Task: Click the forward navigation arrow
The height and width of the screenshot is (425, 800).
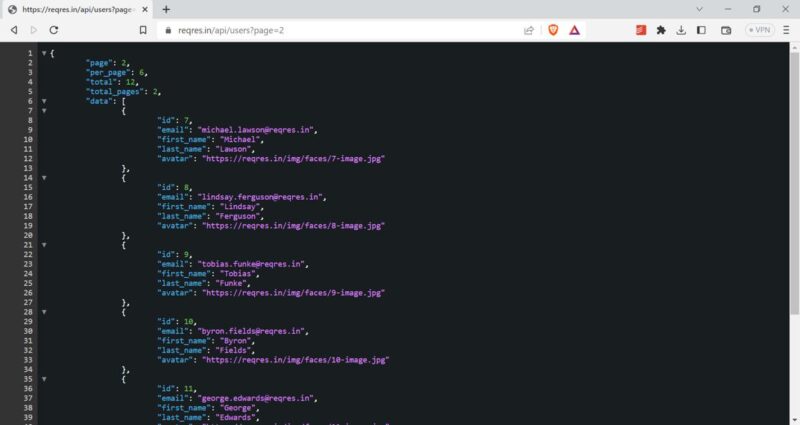Action: [34, 30]
